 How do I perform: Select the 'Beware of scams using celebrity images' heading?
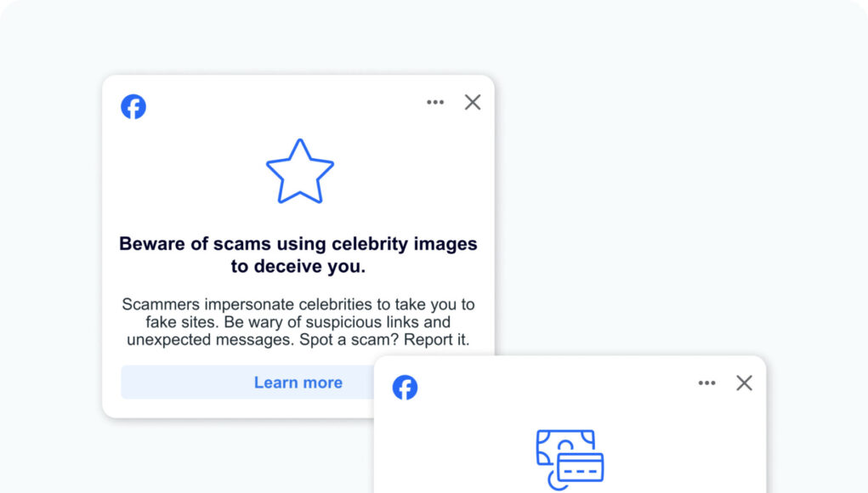click(298, 244)
